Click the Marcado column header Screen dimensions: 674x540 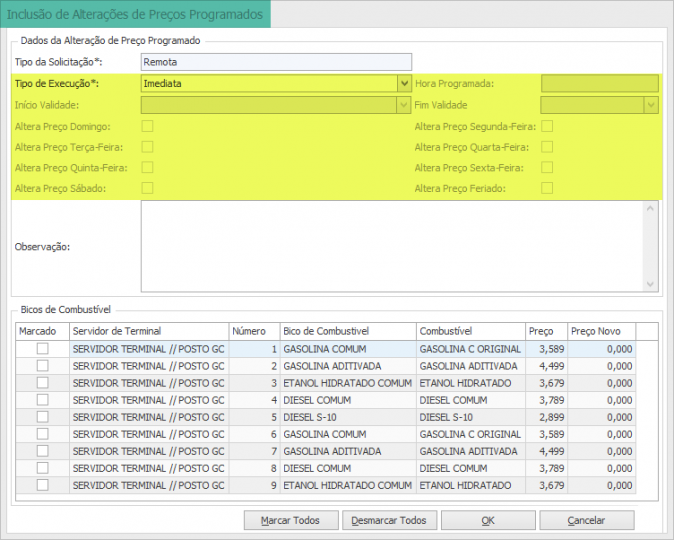pyautogui.click(x=43, y=331)
